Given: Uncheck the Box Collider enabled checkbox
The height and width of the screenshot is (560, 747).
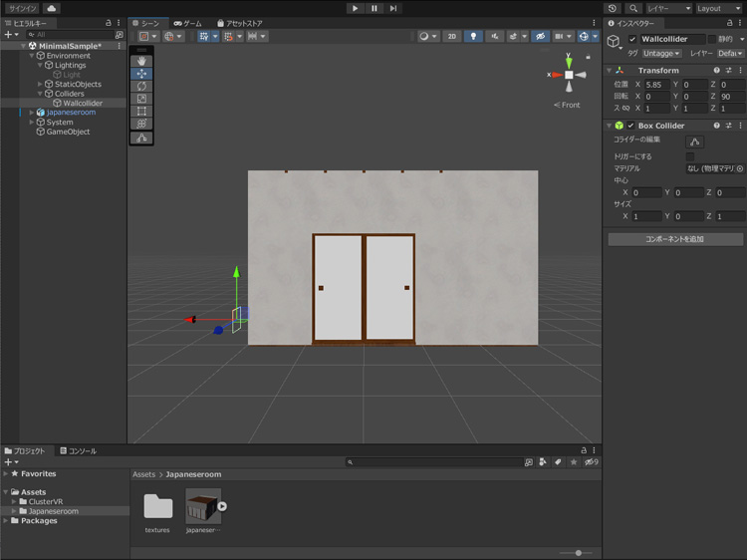Looking at the screenshot, I should point(630,126).
